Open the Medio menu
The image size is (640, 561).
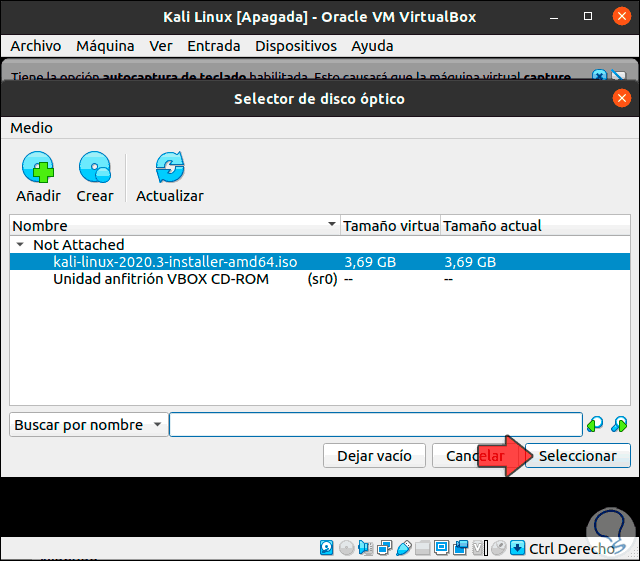31,128
